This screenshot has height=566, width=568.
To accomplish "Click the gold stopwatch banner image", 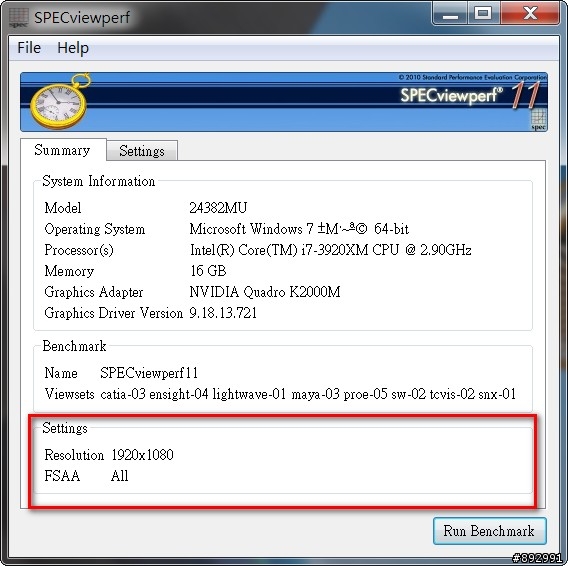I will 60,101.
